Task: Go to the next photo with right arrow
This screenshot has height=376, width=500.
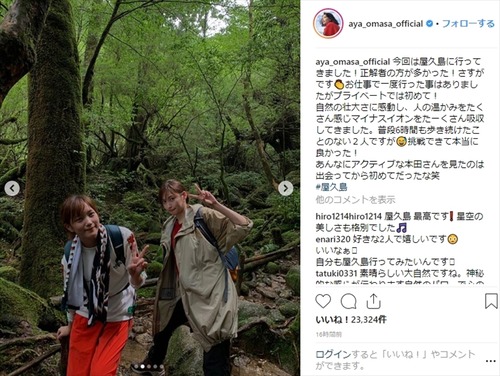Action: pyautogui.click(x=286, y=189)
